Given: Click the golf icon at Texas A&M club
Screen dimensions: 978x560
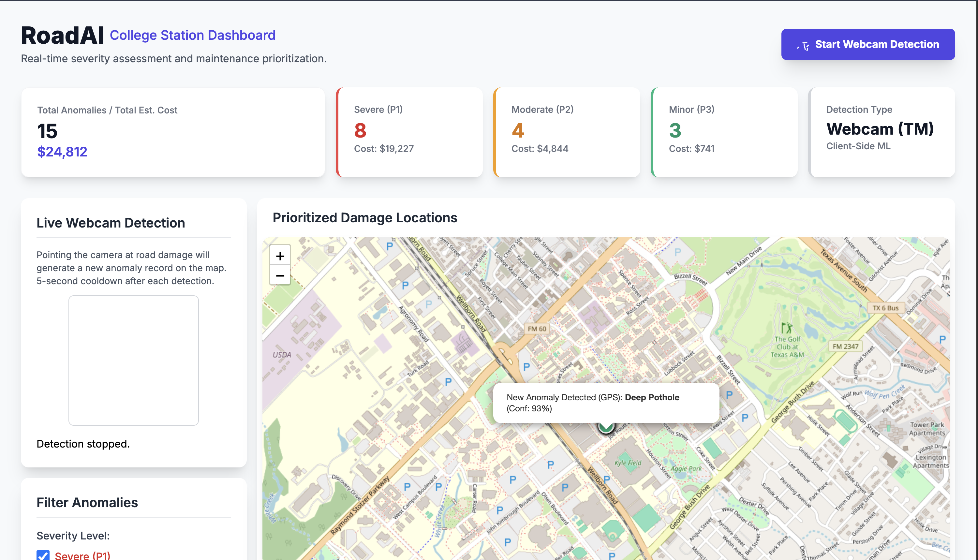Looking at the screenshot, I should point(787,328).
